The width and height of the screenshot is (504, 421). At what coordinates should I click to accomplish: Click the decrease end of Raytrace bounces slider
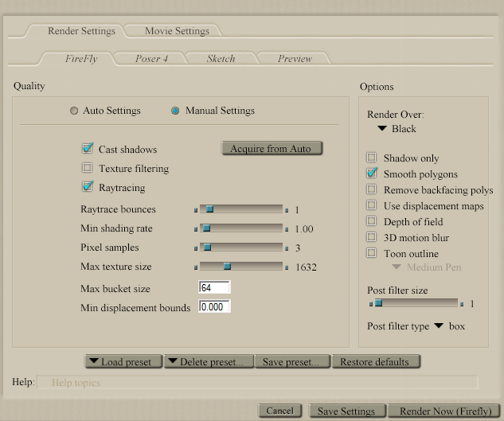(x=196, y=210)
